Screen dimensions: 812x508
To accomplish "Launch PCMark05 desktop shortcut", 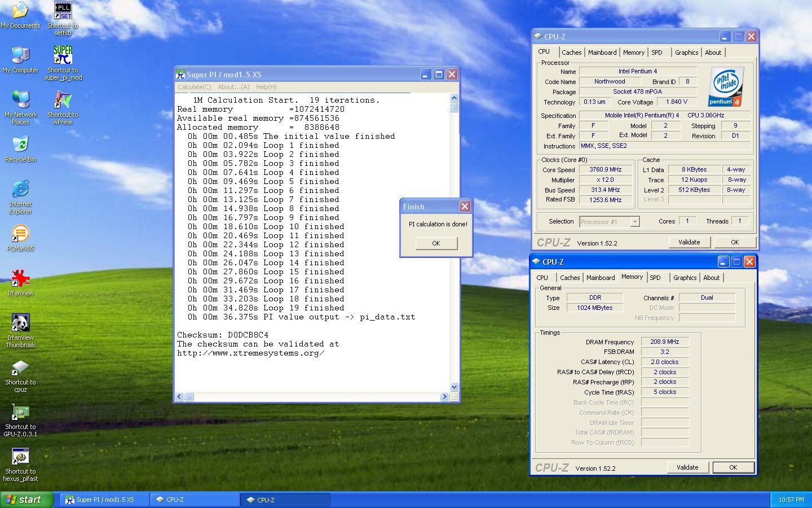I will 20,238.
